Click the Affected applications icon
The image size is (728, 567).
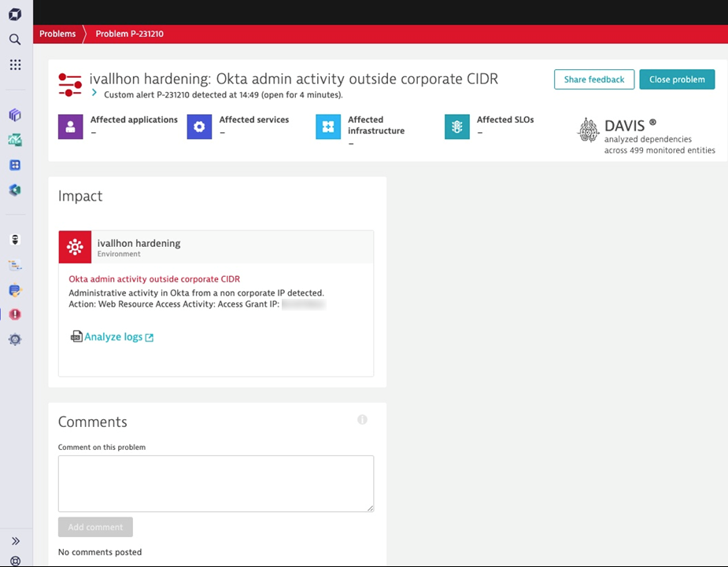(x=70, y=127)
